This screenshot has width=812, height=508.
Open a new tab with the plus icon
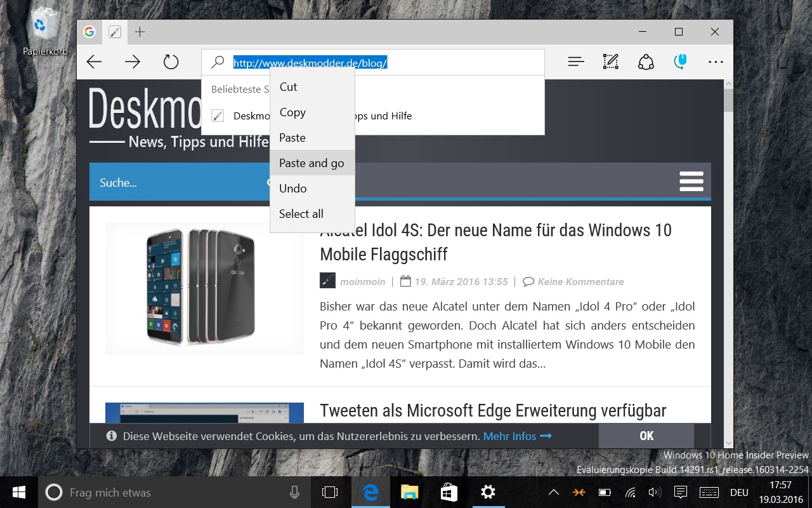click(140, 32)
